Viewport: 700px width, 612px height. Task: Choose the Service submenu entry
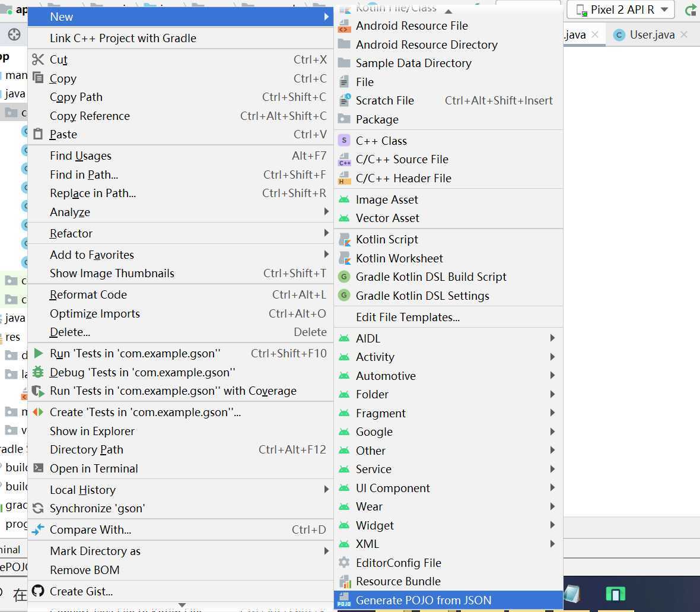click(448, 469)
